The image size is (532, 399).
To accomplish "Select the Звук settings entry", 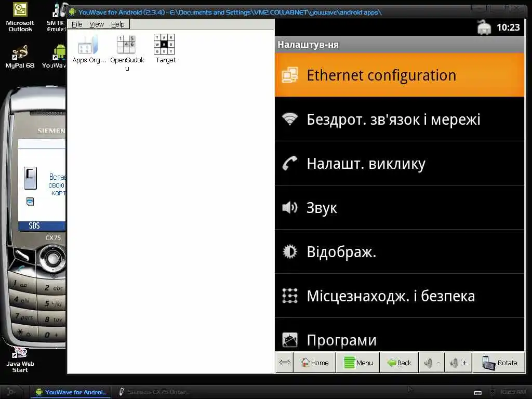I will pyautogui.click(x=400, y=207).
